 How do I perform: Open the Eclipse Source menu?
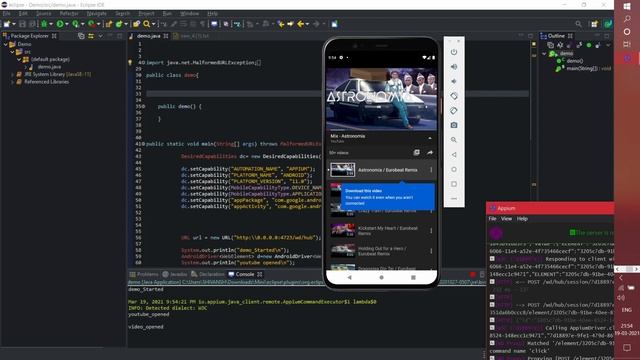tap(43, 13)
